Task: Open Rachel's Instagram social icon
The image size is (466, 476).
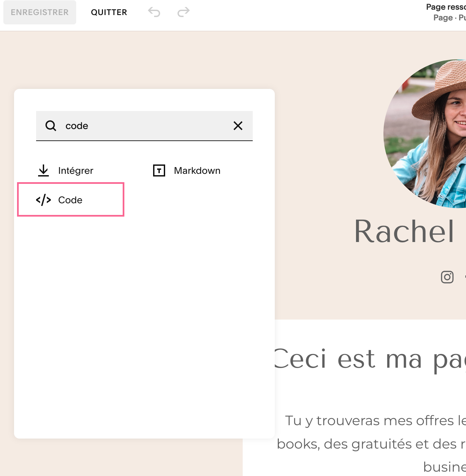Action: (x=447, y=277)
